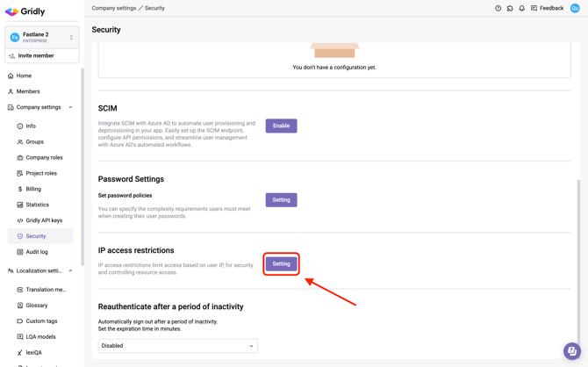Open Gridly API keys page
This screenshot has height=367, width=588.
point(44,220)
